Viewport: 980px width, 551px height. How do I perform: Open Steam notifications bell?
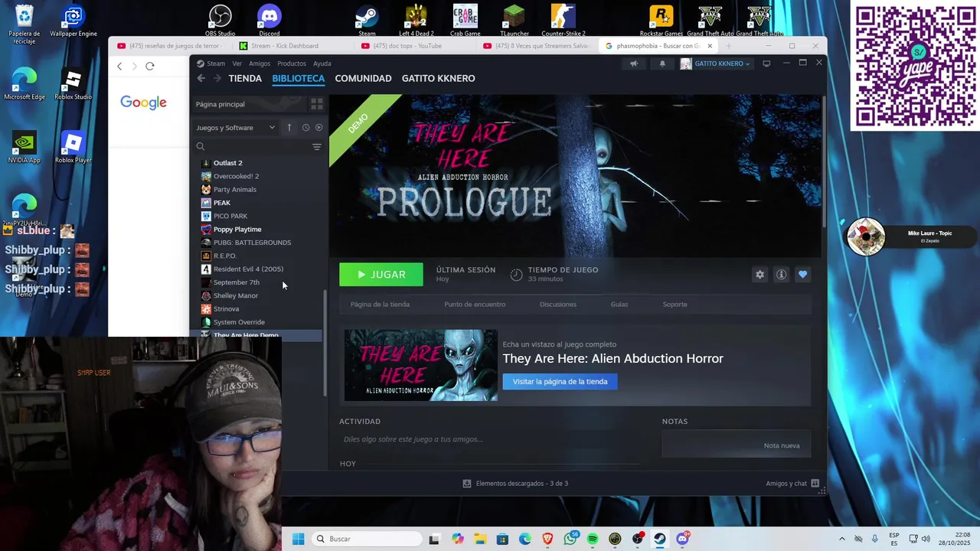pos(662,64)
